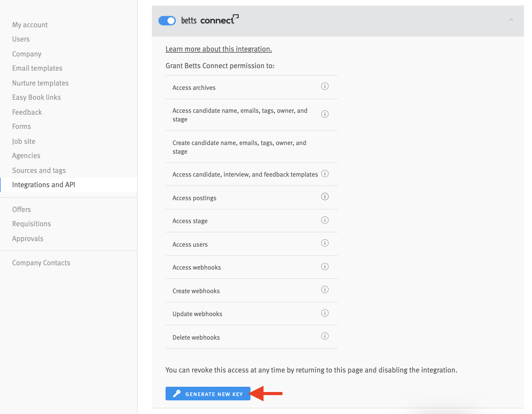Open the Email templates section
This screenshot has width=532, height=414.
(x=37, y=68)
